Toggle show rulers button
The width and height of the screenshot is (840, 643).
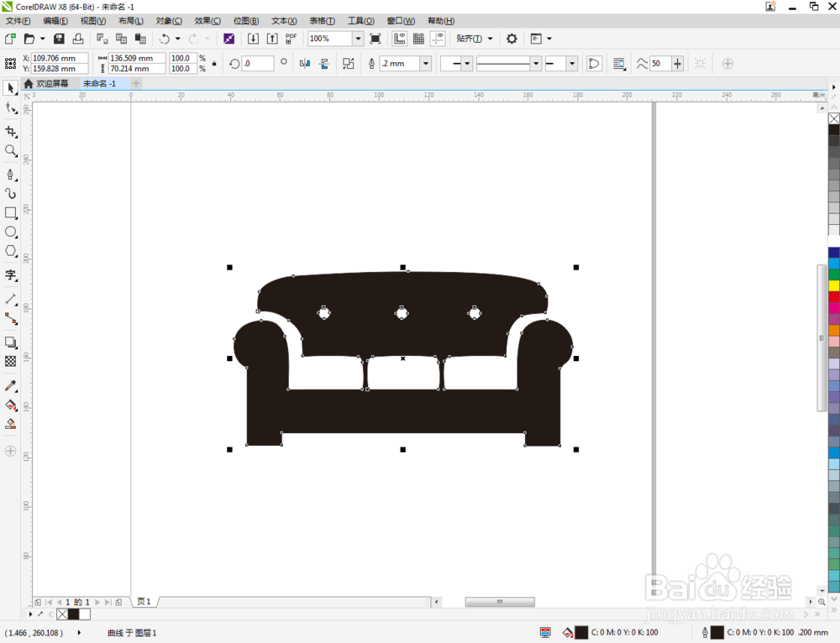coord(400,39)
